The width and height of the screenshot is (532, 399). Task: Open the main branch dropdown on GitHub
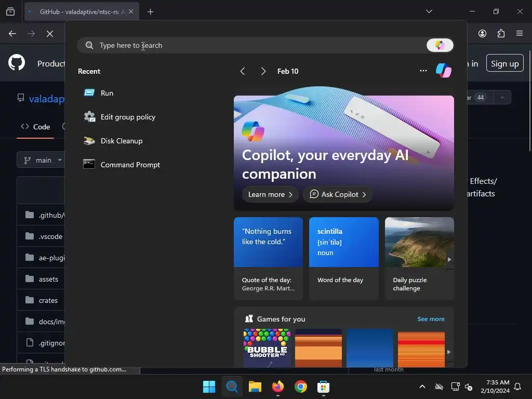pos(41,160)
